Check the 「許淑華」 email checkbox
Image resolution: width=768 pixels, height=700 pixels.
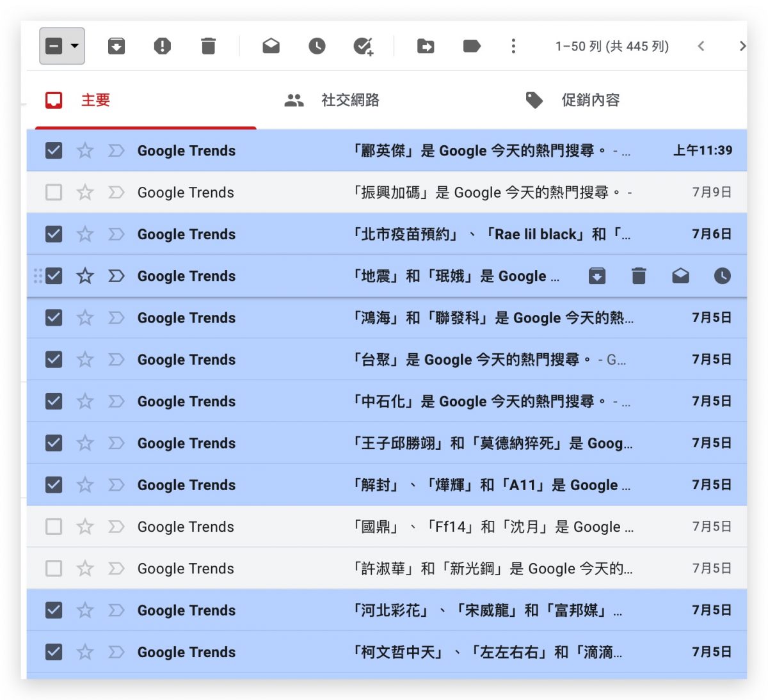tap(54, 568)
